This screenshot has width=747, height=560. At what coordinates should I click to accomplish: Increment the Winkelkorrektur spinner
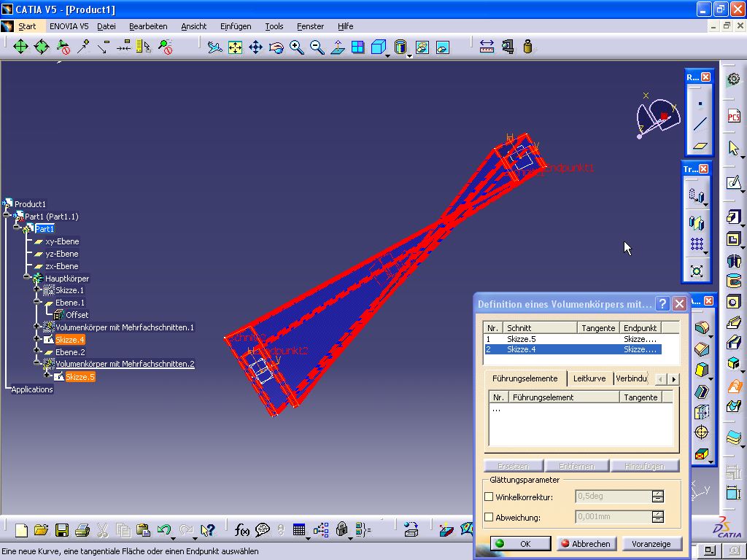(x=658, y=494)
